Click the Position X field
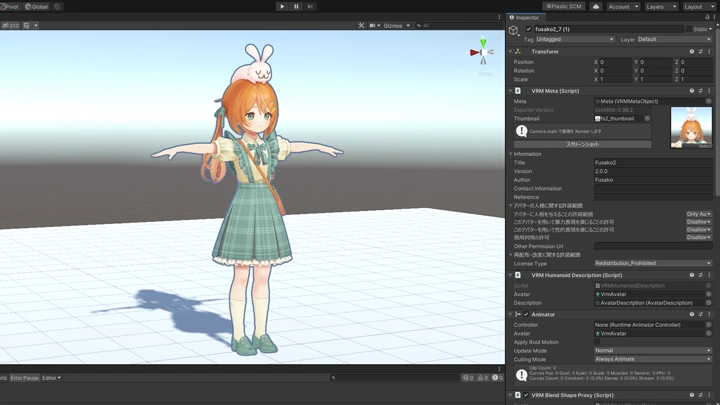The image size is (720, 405). coord(616,62)
